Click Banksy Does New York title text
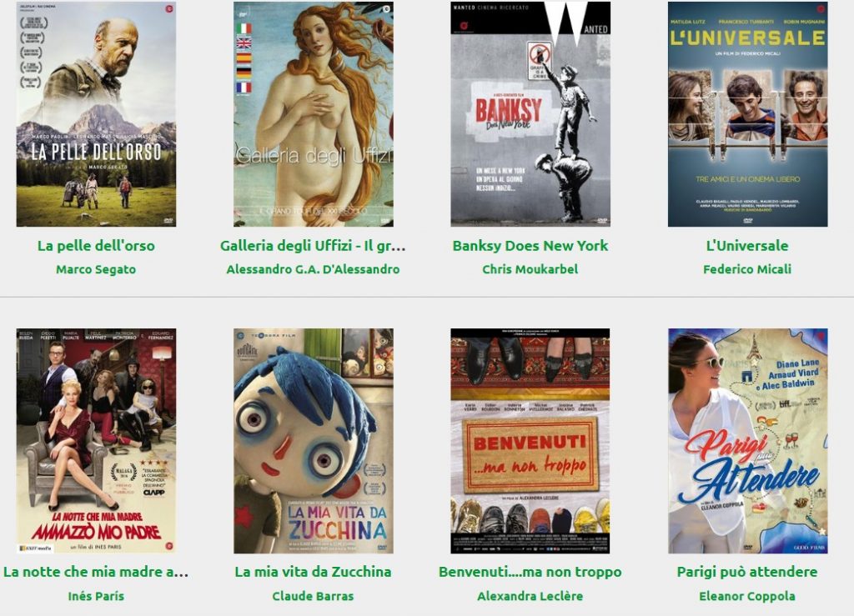The height and width of the screenshot is (616, 854). [x=530, y=245]
